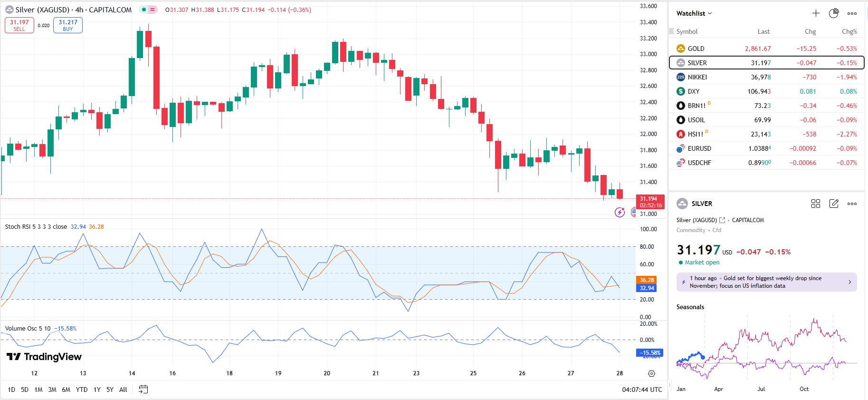Click the 04:07:44 UTC timezone selector
Viewport: 868px width, 400px height.
coord(642,390)
